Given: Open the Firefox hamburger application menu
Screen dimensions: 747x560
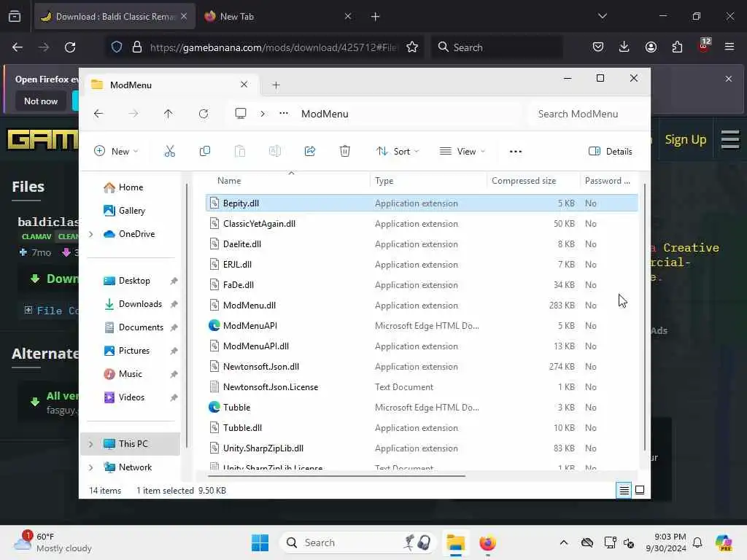Looking at the screenshot, I should pyautogui.click(x=729, y=47).
